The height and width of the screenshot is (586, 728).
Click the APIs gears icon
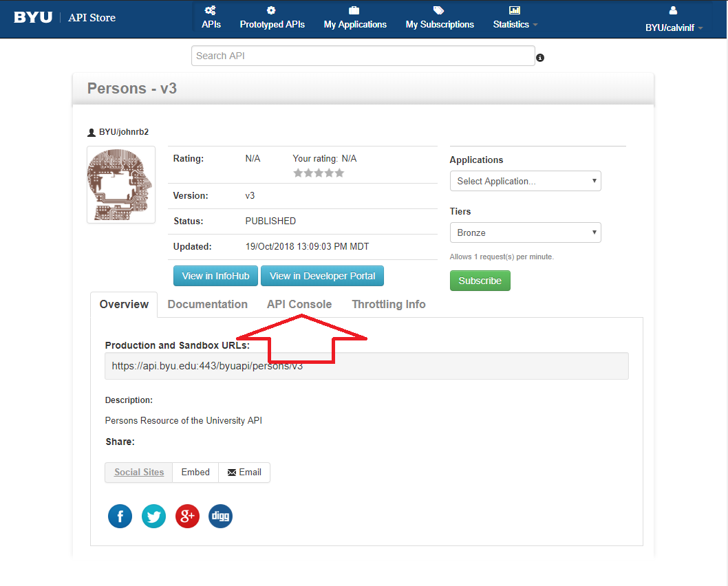[211, 10]
